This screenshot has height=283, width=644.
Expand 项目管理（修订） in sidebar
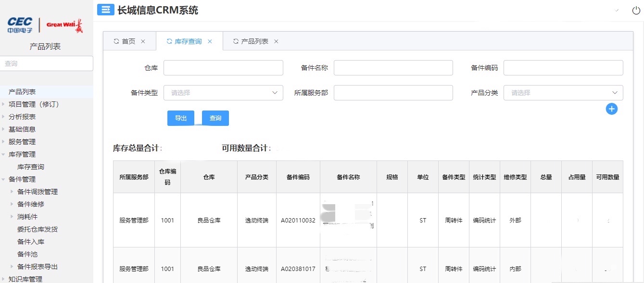pos(4,104)
